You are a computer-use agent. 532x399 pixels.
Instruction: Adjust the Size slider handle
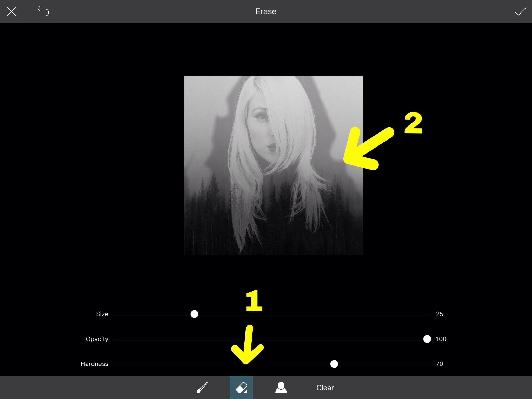pos(194,314)
